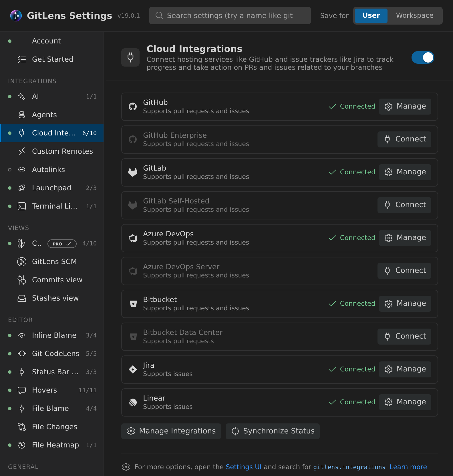Click the GitLab fox icon in the GitLab row
The image size is (453, 476).
[133, 172]
